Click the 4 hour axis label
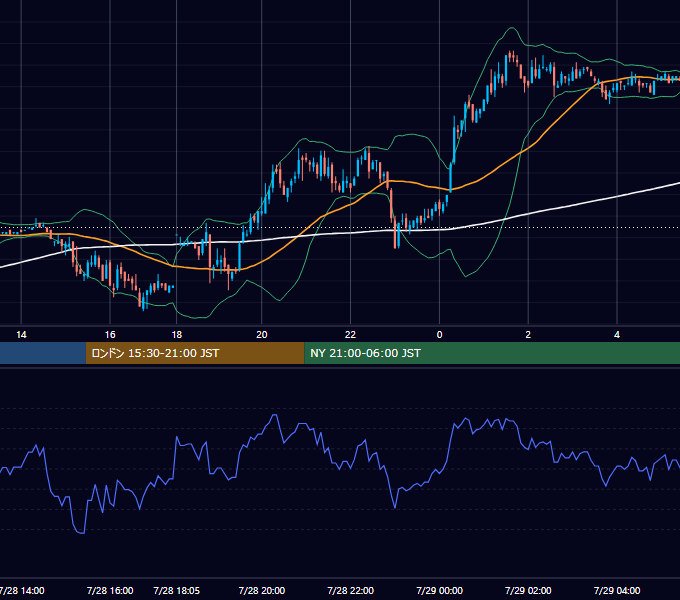This screenshot has width=680, height=600. (x=617, y=335)
